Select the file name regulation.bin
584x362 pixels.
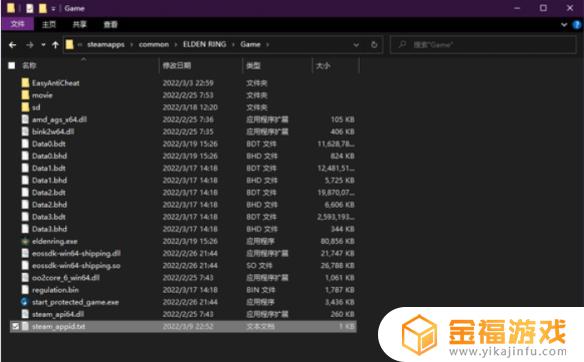[x=55, y=290]
